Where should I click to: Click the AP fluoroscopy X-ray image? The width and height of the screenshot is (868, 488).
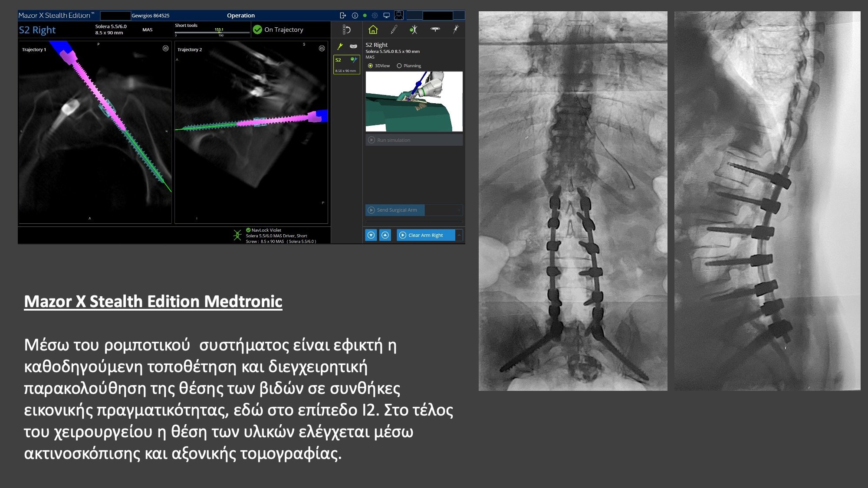(573, 201)
